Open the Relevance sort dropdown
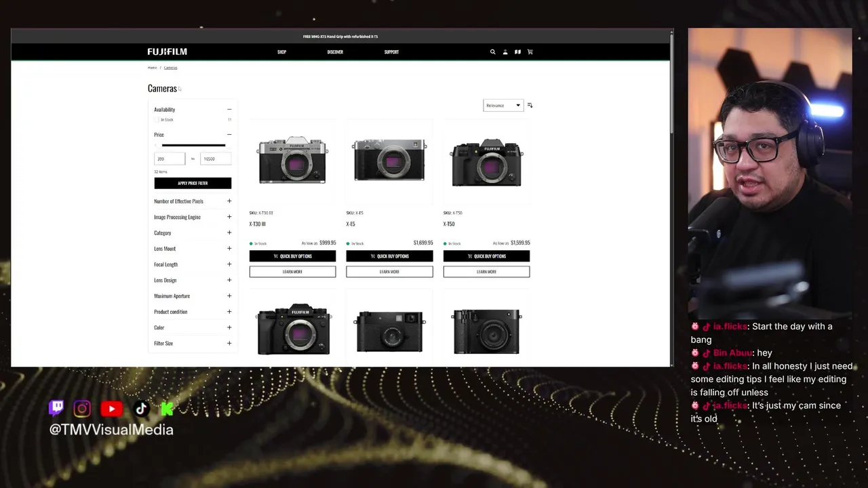 (502, 105)
